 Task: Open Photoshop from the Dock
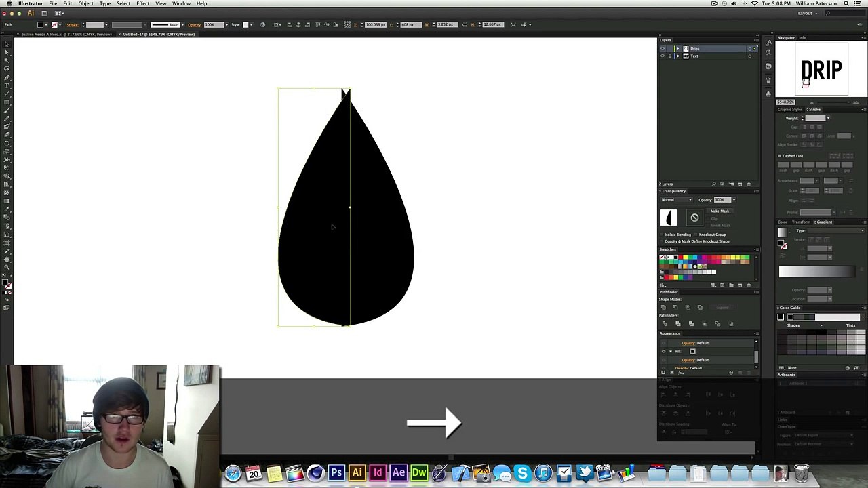336,472
